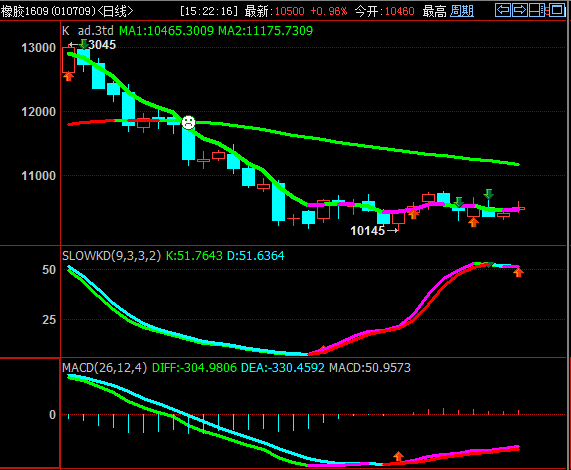Go to next chart with right arrow button
The height and width of the screenshot is (470, 571).
point(520,10)
